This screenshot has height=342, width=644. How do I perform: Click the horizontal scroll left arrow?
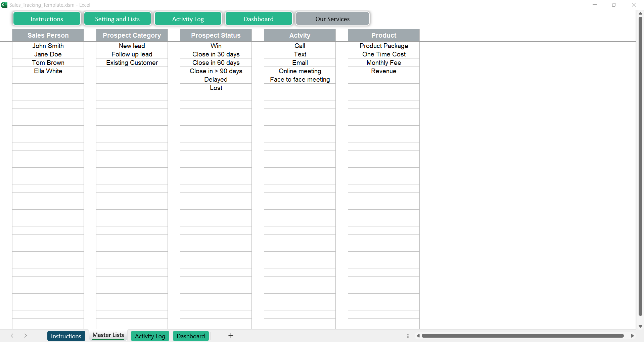coord(418,336)
